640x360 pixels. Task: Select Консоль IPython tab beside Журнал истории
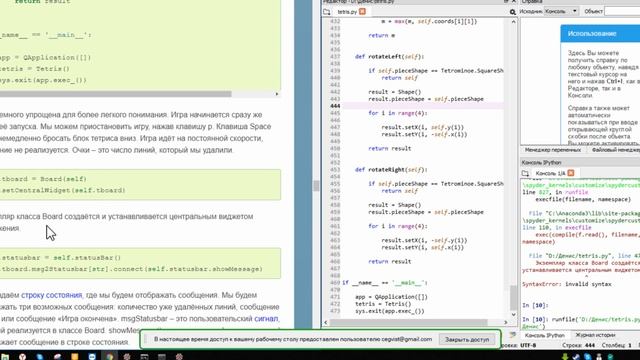pyautogui.click(x=544, y=335)
